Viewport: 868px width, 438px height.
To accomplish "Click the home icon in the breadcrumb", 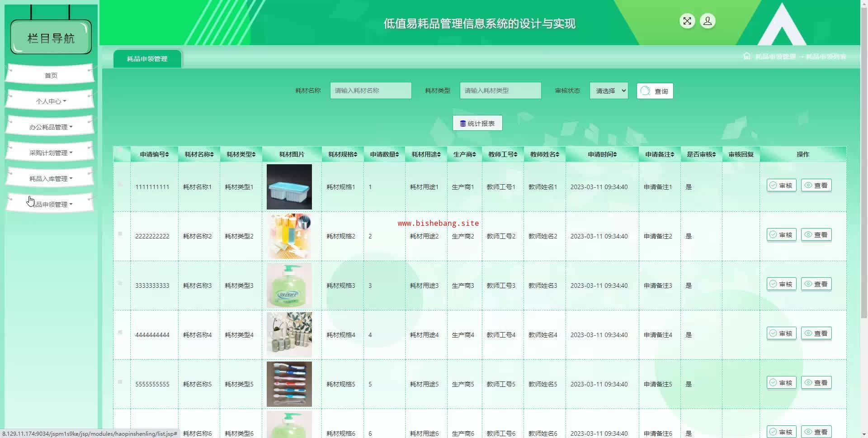I will (x=747, y=56).
